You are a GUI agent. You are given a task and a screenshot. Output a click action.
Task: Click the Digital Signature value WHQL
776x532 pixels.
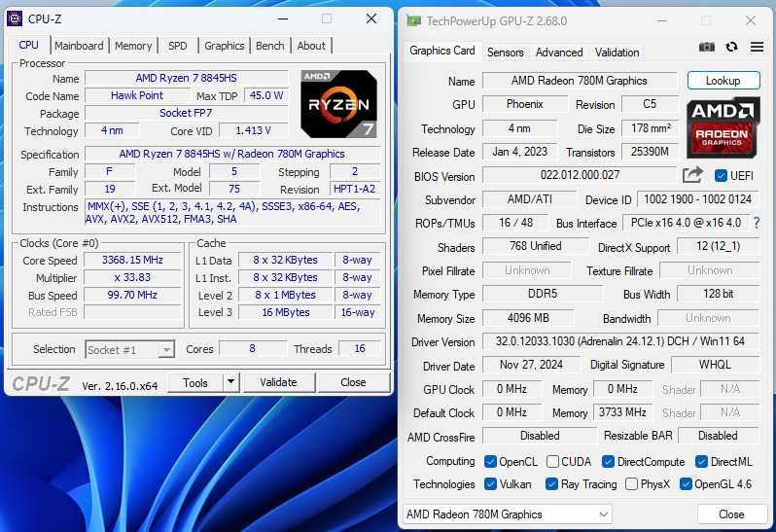tap(715, 365)
